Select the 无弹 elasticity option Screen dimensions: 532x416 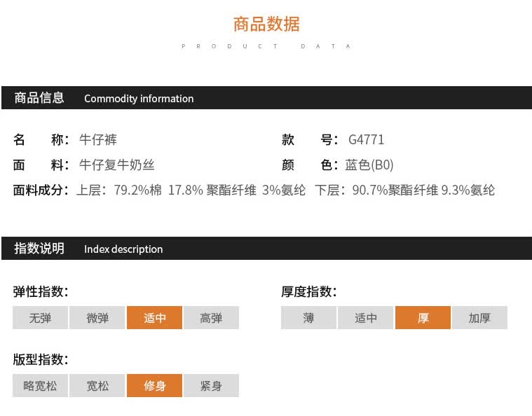41,318
